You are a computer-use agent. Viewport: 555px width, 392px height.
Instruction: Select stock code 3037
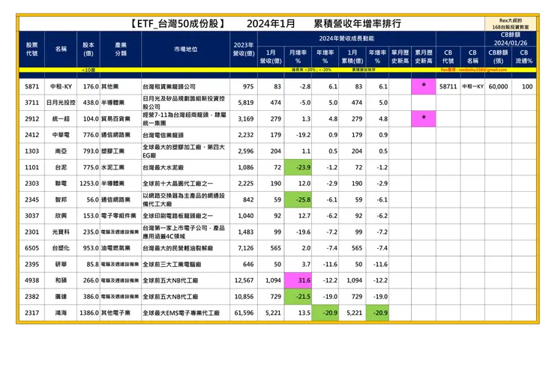pyautogui.click(x=31, y=216)
